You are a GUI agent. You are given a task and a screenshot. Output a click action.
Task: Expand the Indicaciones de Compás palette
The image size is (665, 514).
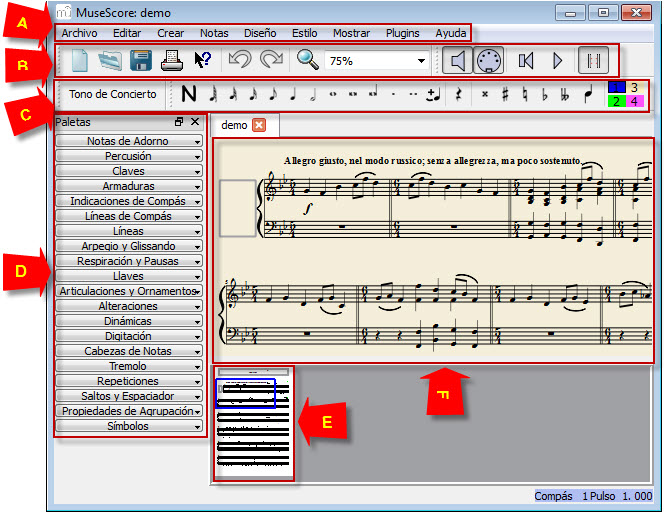pos(129,201)
